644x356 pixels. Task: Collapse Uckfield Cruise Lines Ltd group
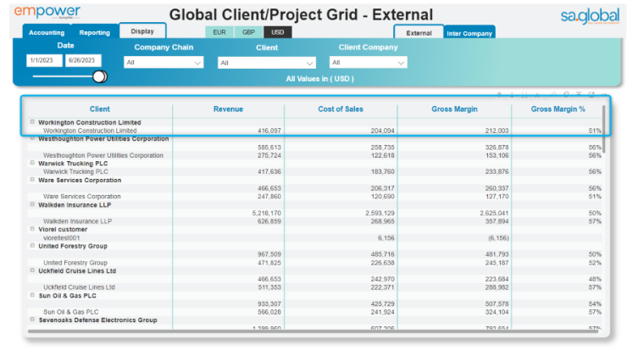(x=32, y=270)
